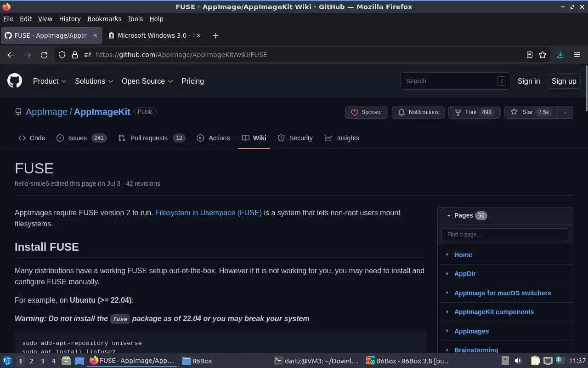This screenshot has height=368, width=588.
Task: Open the Tools menu
Action: coord(135,19)
